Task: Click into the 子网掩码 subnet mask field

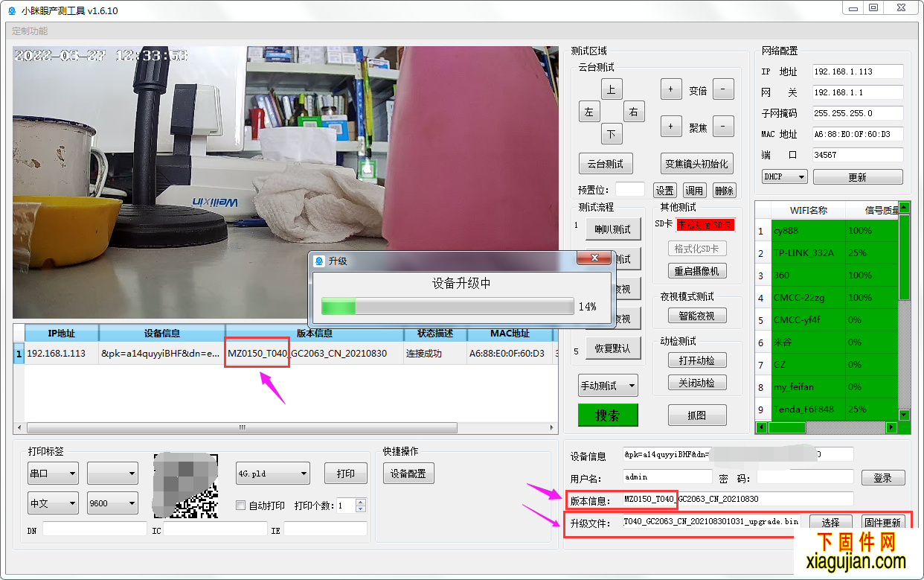Action: tap(858, 113)
